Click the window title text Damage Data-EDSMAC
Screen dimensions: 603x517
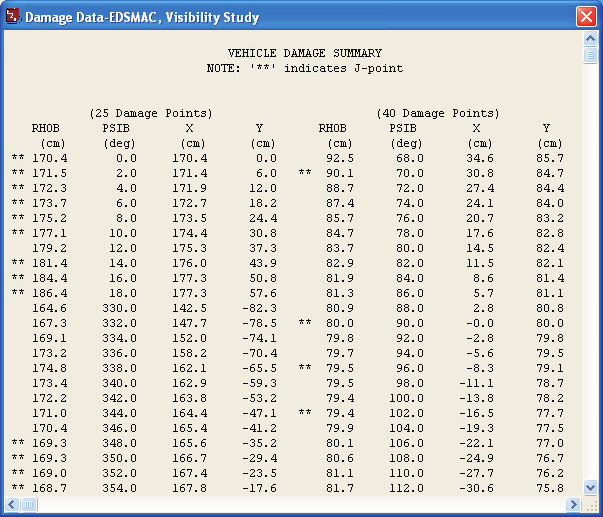(x=91, y=17)
